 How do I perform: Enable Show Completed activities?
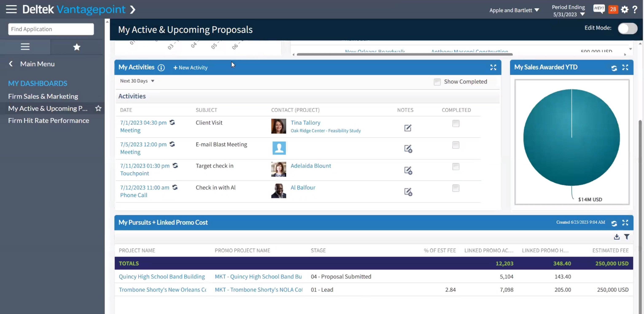click(437, 82)
